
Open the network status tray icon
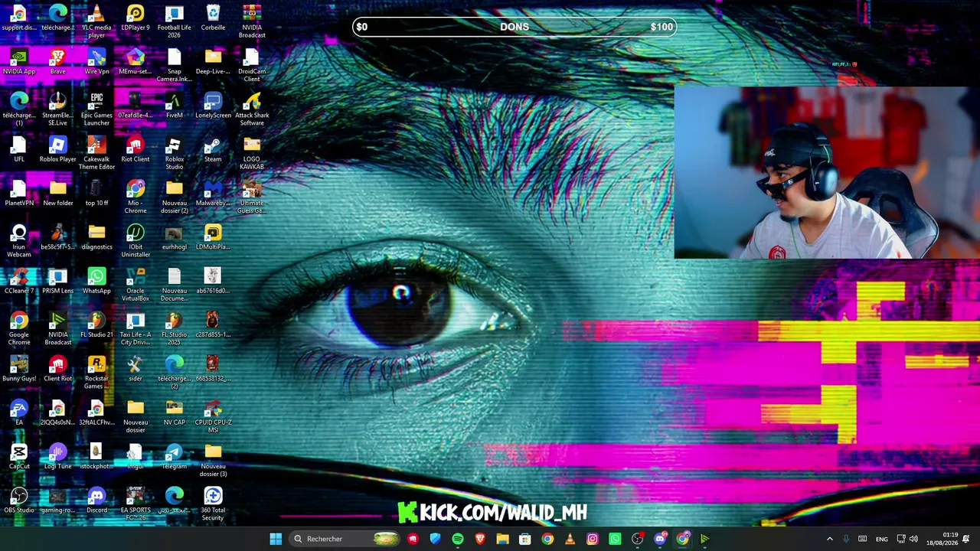point(901,539)
